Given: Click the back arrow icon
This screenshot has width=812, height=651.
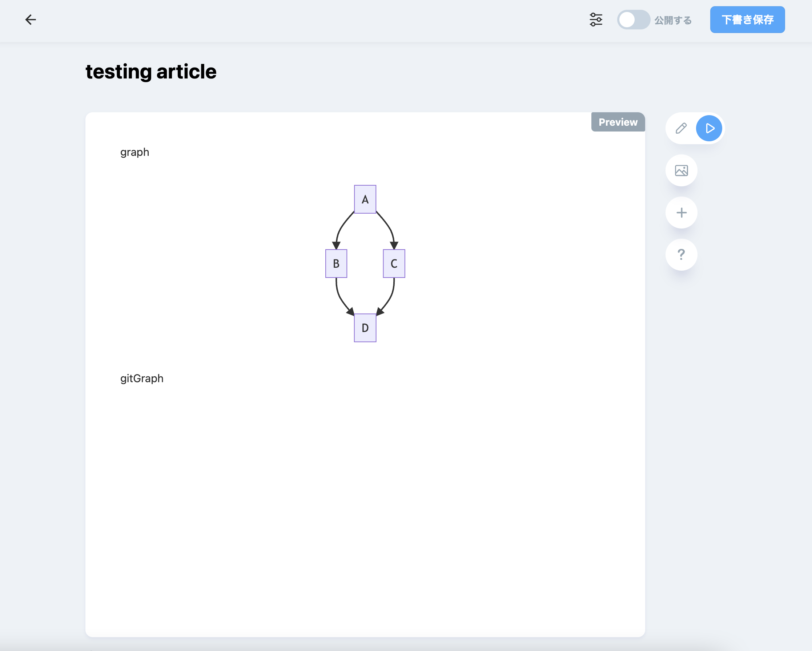Looking at the screenshot, I should [x=31, y=20].
